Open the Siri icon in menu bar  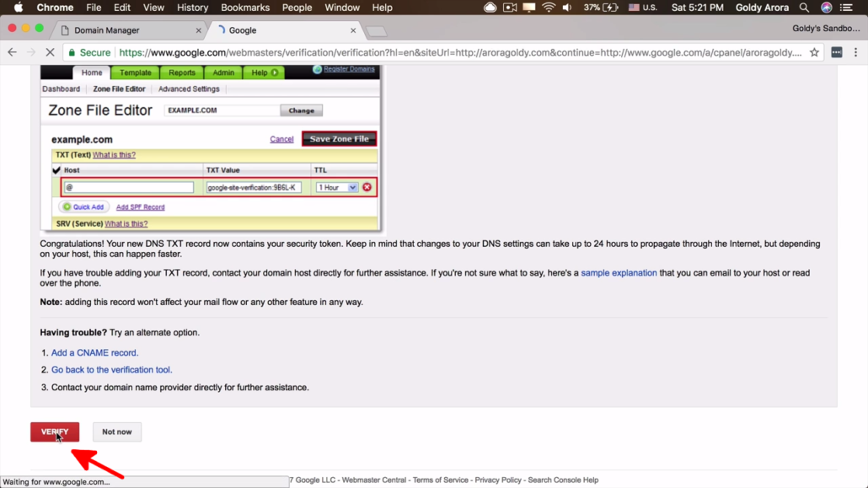click(x=826, y=8)
